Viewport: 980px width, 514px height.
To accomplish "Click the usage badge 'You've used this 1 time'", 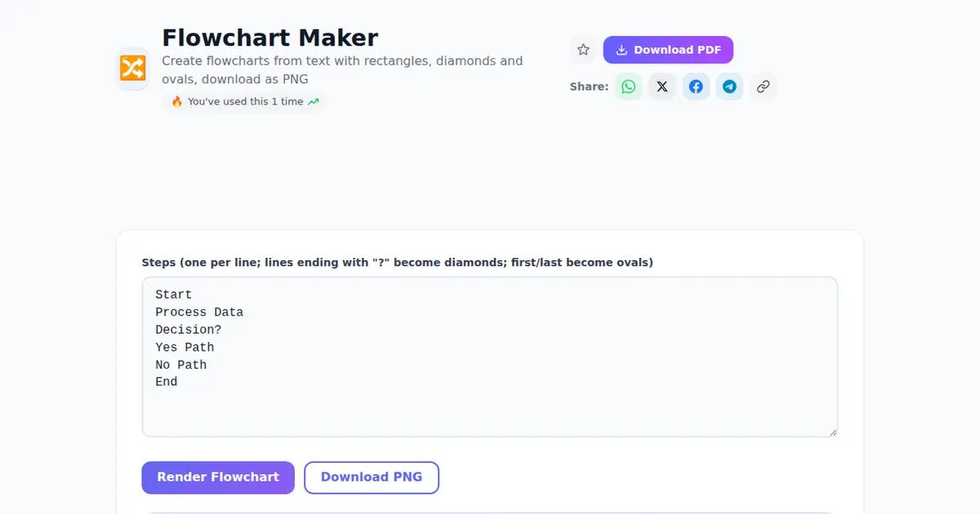I will click(244, 102).
